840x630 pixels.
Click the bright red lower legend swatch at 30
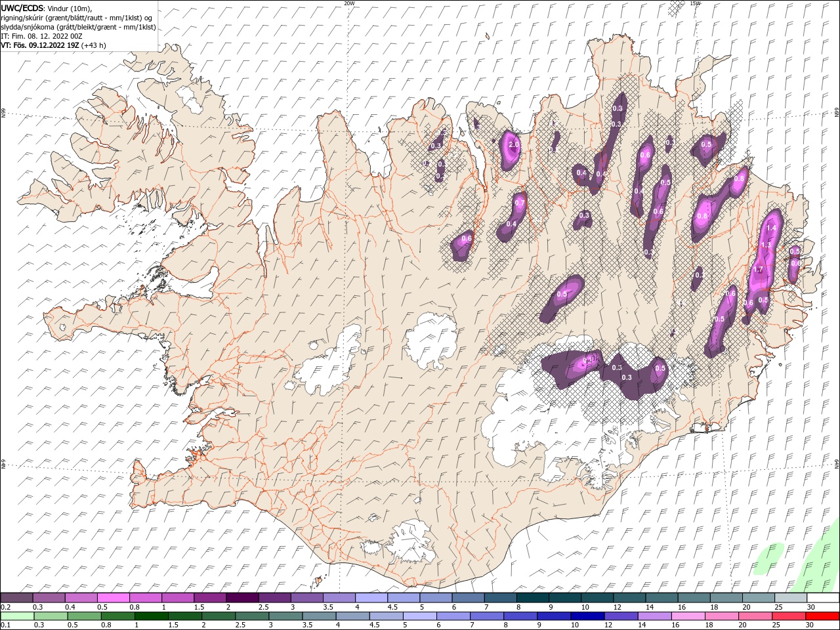(822, 616)
